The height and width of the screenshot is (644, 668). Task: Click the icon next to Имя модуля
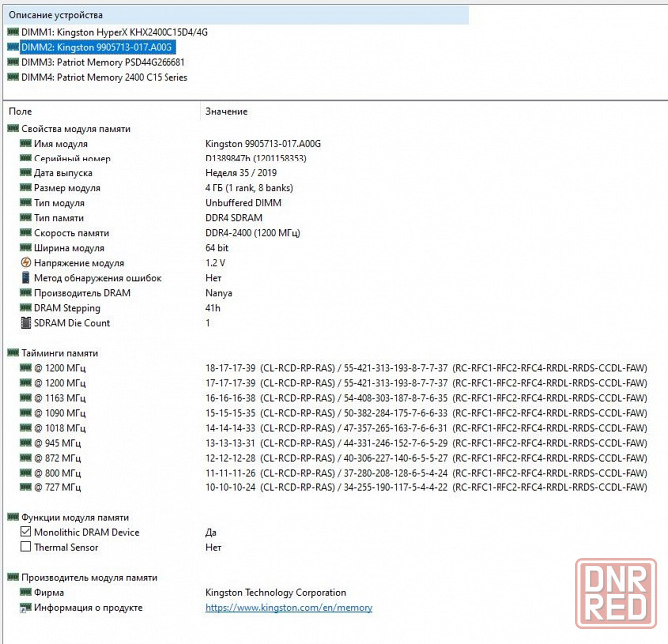pyautogui.click(x=26, y=143)
